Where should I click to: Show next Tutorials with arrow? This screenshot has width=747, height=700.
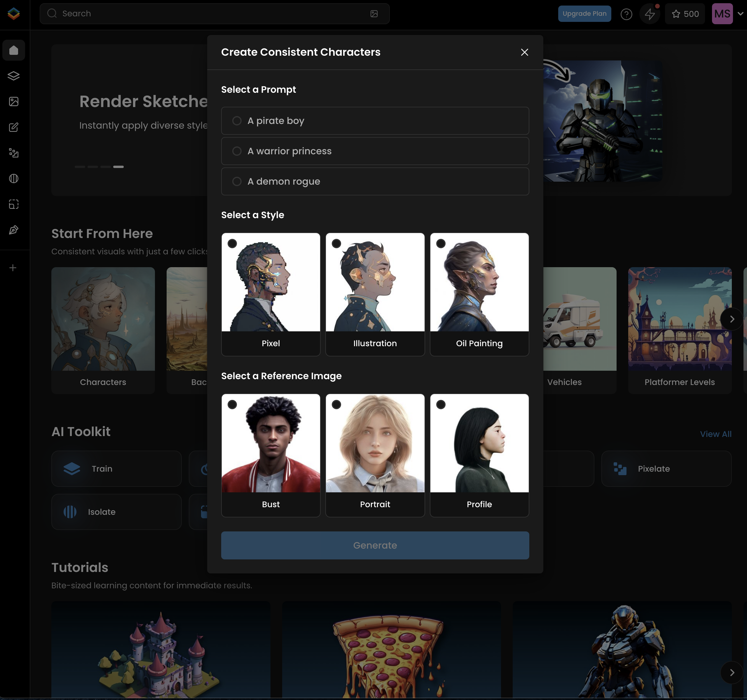pyautogui.click(x=732, y=673)
